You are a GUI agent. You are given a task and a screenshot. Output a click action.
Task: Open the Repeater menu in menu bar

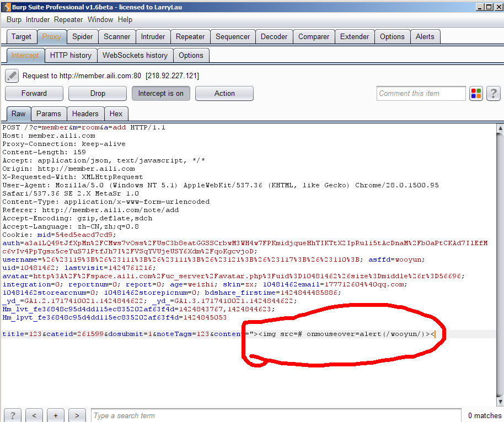click(x=68, y=20)
